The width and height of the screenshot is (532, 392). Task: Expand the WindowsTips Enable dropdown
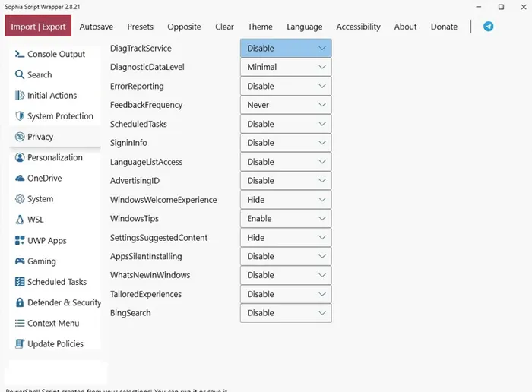point(286,218)
